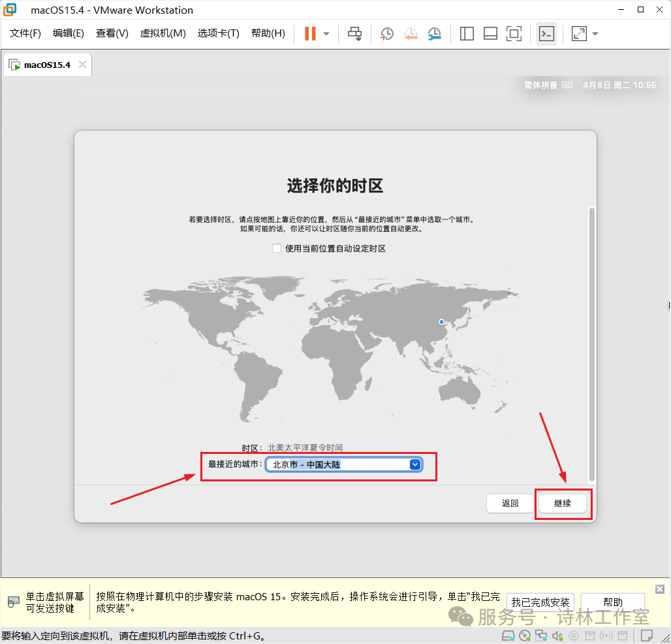The height and width of the screenshot is (644, 671).
Task: Click 返回 to go back
Action: 510,503
